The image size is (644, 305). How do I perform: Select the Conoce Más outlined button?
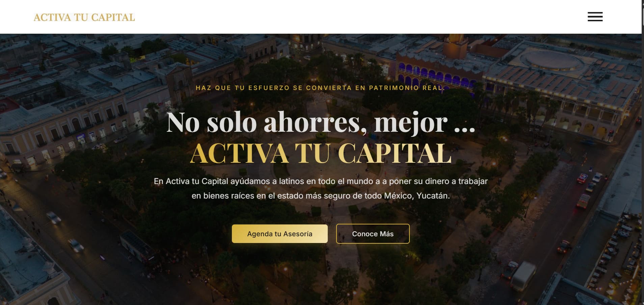pos(373,234)
